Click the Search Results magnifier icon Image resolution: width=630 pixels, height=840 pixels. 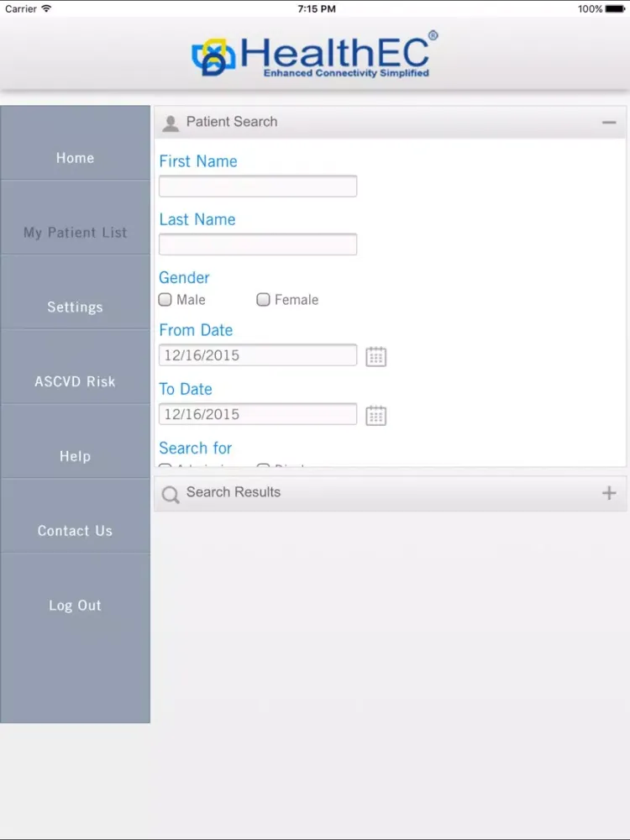pos(171,494)
